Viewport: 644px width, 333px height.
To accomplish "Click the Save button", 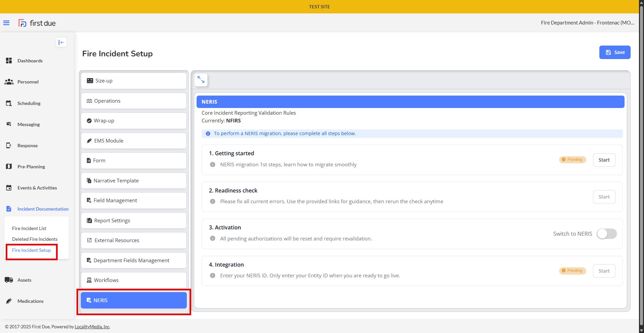I will coord(614,52).
